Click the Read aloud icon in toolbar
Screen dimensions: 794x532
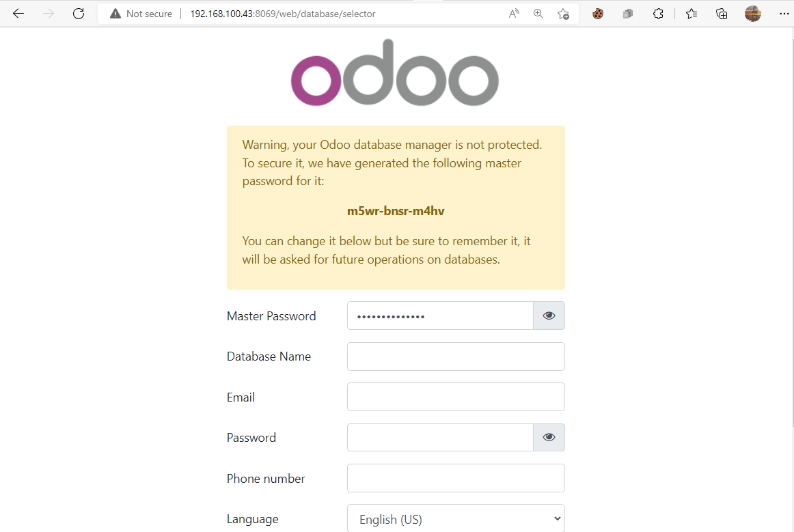(514, 14)
